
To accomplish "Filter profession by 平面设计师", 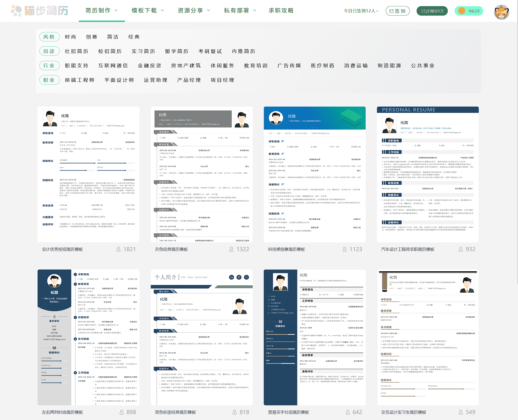I will coord(119,80).
